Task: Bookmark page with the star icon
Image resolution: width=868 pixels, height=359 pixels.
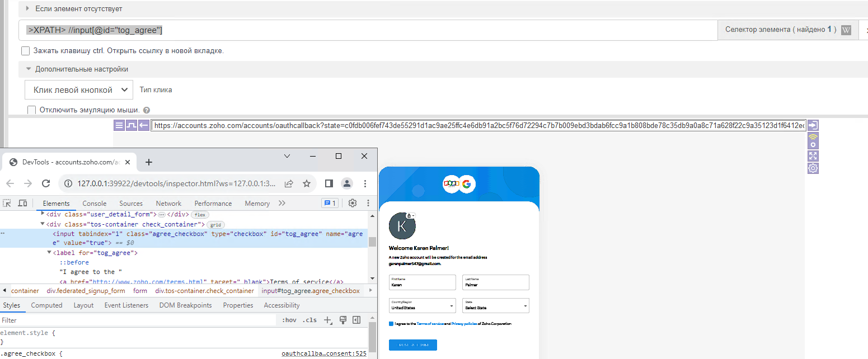Action: 307,183
